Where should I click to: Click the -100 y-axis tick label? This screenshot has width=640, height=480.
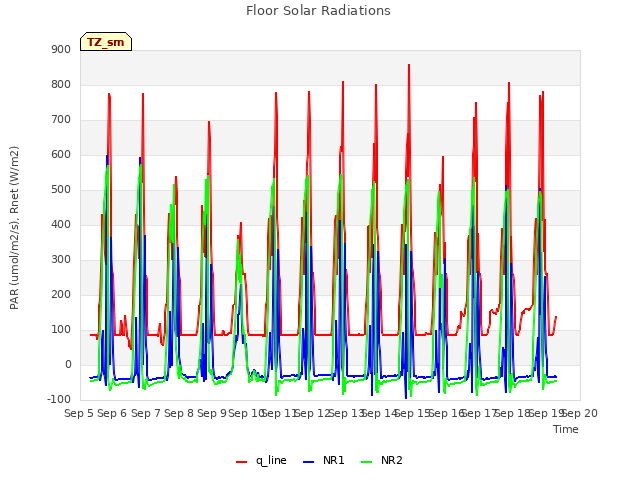click(x=59, y=400)
